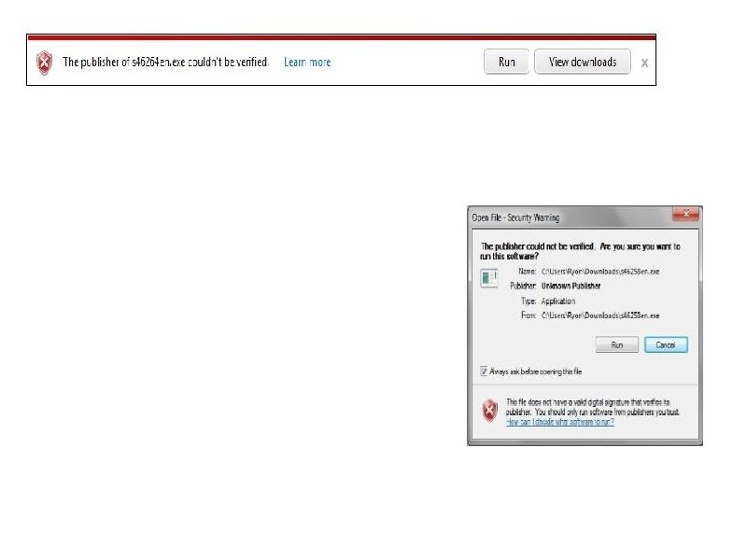Image resolution: width=747 pixels, height=560 pixels.
Task: Click Run in the security warning dialog
Action: 616,344
